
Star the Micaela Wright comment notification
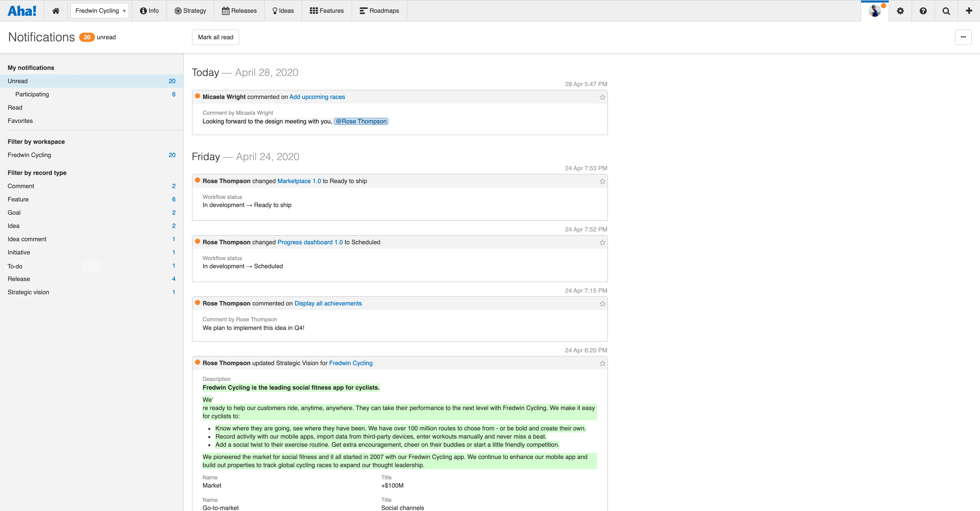pos(602,97)
